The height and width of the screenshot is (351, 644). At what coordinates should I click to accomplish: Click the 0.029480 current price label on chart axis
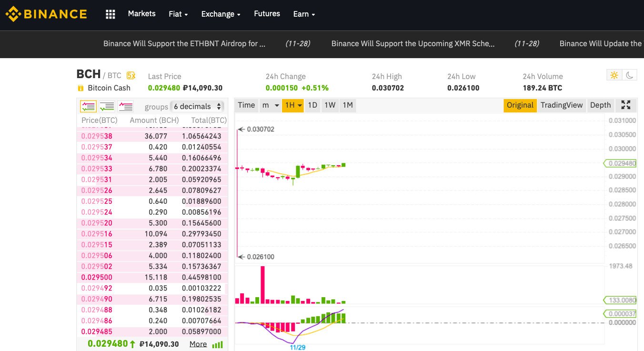[x=620, y=163]
